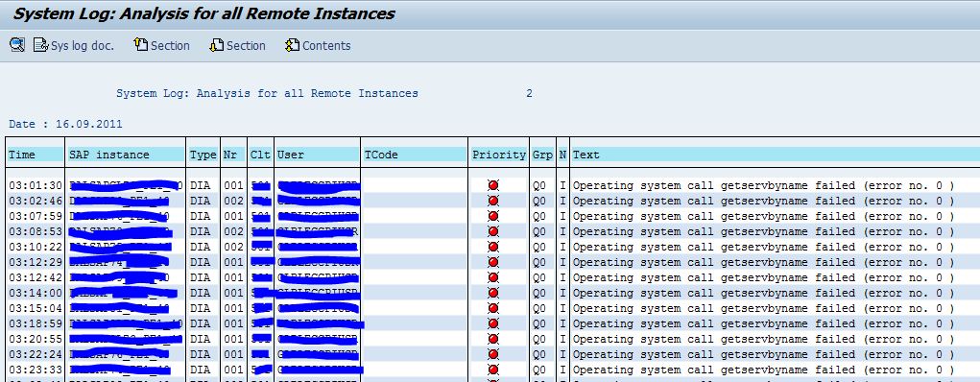980x382 pixels.
Task: Click red priority icon in 03:02:46 row
Action: tap(493, 201)
